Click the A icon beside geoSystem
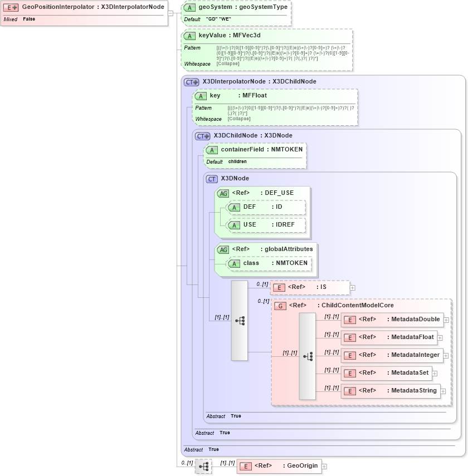The width and height of the screenshot is (468, 476). coord(190,8)
